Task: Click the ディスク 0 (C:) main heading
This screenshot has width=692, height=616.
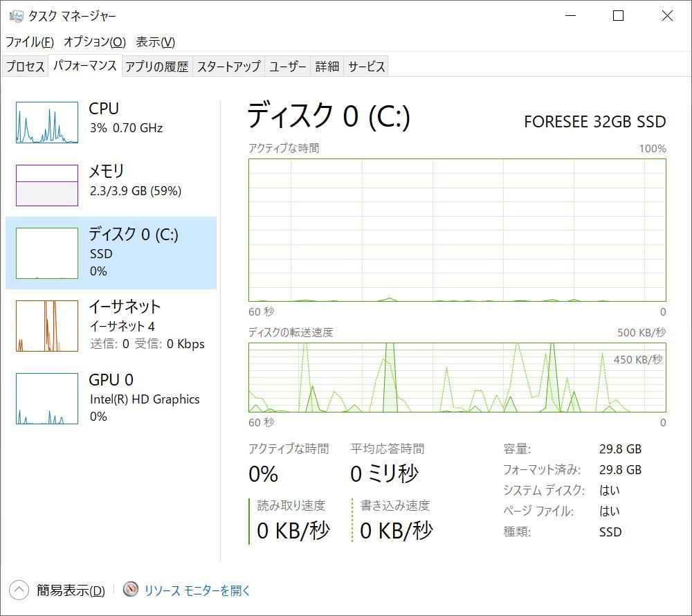Action: (329, 116)
